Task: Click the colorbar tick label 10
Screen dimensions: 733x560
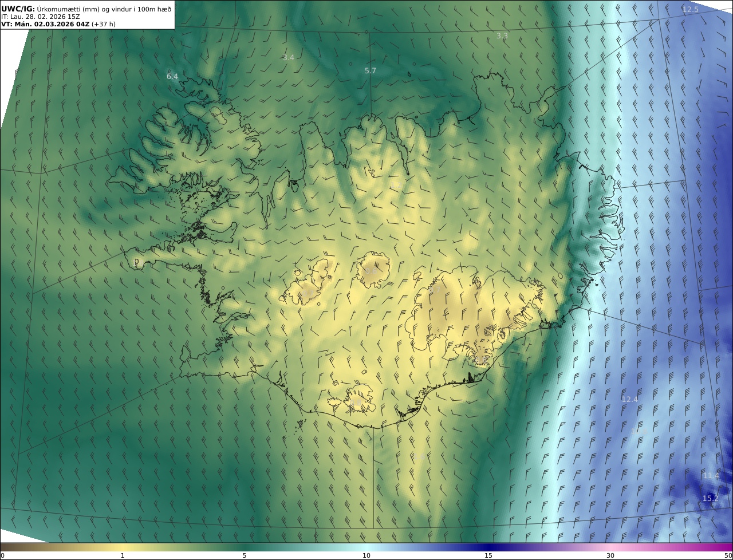Action: pos(366,555)
